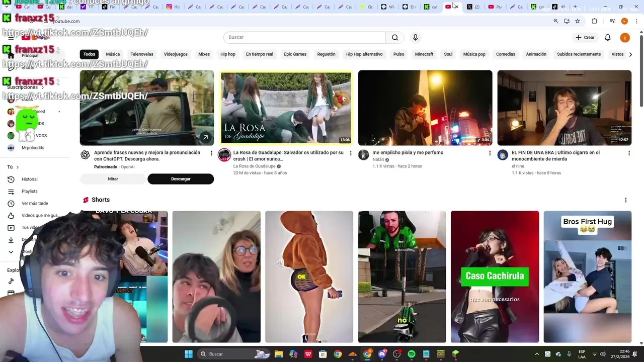Open the browser extensions puzzle icon
This screenshot has width=644, height=362.
(x=594, y=21)
